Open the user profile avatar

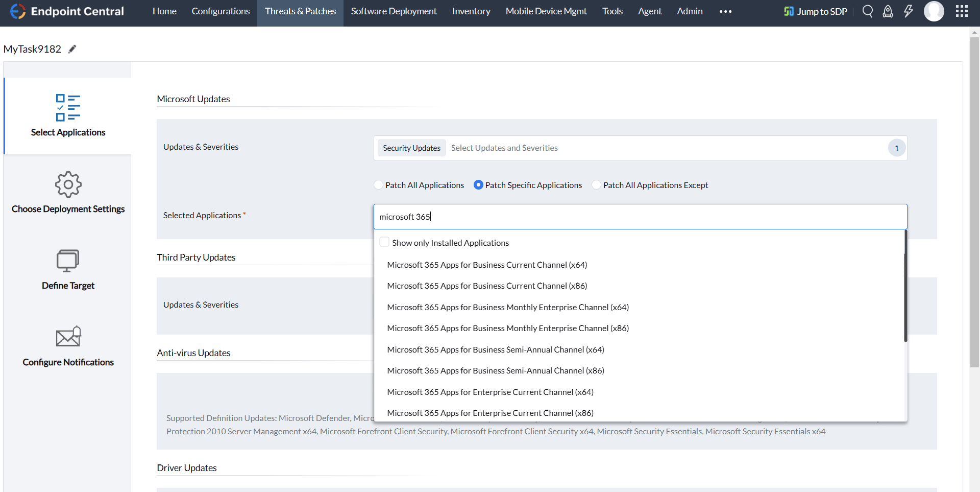[934, 11]
